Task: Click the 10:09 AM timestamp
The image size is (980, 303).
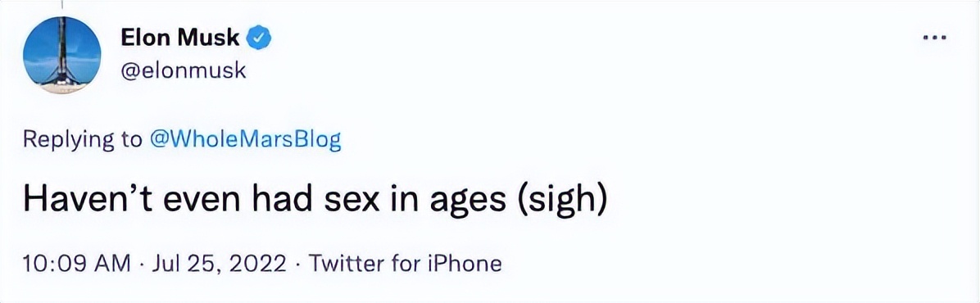Action: (77, 263)
